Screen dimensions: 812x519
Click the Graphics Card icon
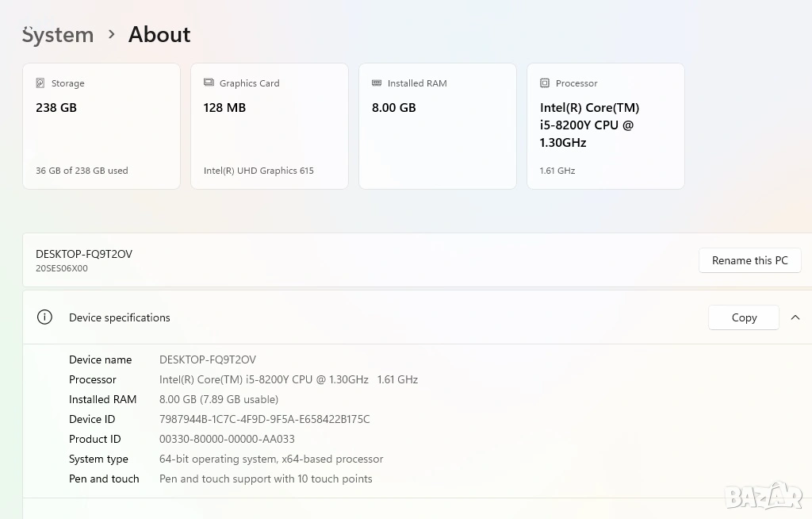(209, 83)
